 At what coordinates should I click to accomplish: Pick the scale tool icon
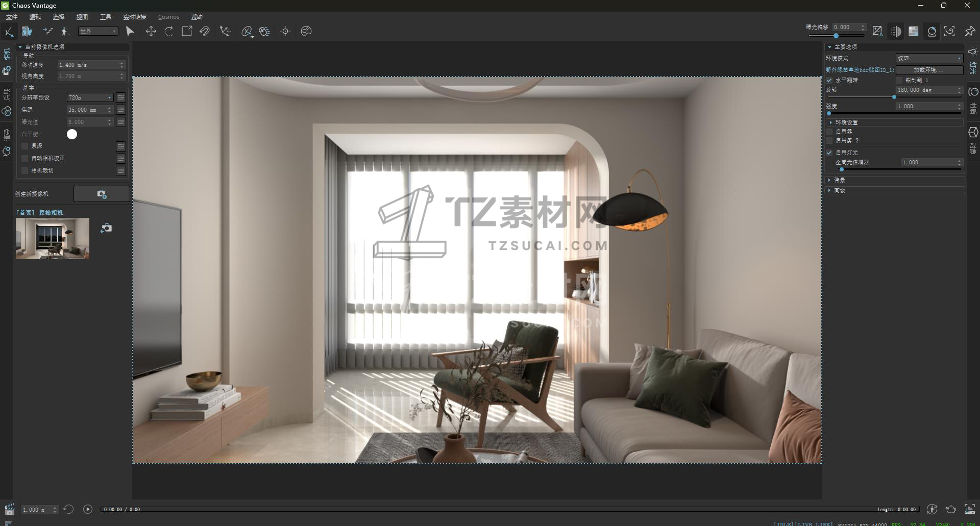(x=187, y=31)
